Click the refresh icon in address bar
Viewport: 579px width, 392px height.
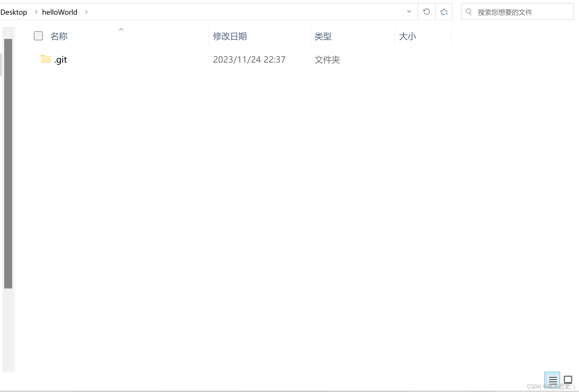pos(426,12)
